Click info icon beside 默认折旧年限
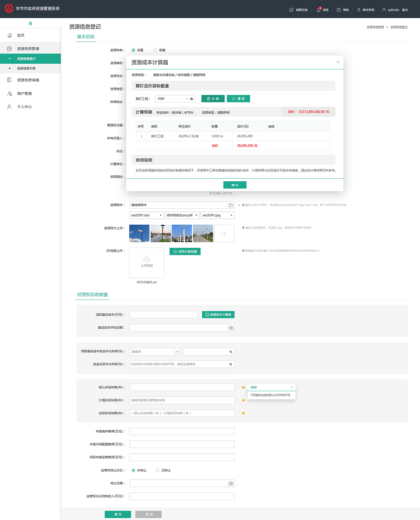420x520 pixels. point(243,387)
